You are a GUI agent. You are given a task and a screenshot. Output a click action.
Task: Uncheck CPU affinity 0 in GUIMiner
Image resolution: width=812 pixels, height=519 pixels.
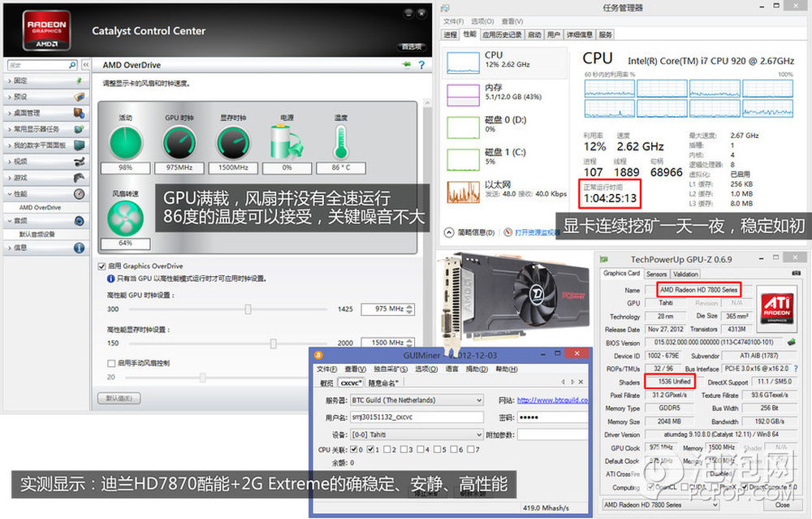[x=354, y=449]
